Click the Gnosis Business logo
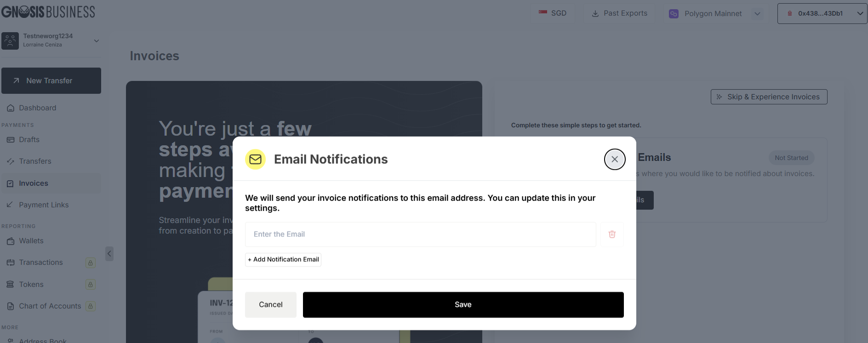The image size is (868, 343). [x=48, y=11]
